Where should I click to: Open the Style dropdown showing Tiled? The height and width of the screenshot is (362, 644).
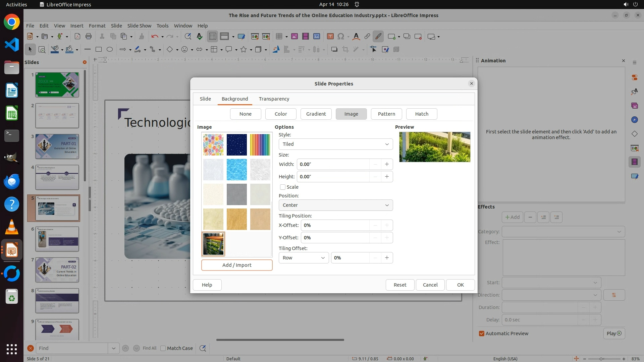335,144
